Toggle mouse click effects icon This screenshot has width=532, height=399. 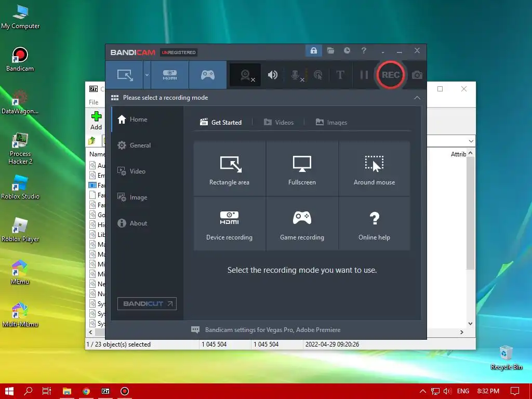318,75
